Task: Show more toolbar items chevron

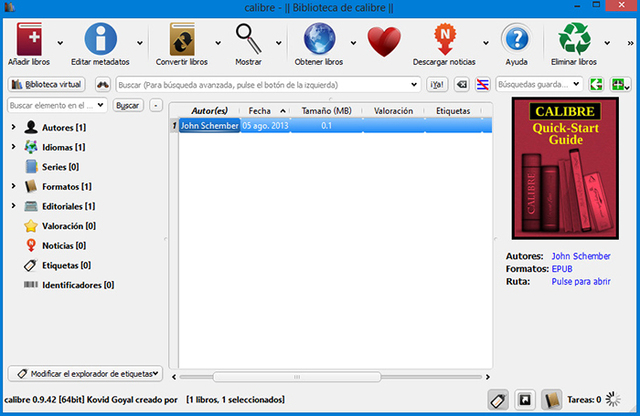Action: click(x=631, y=43)
